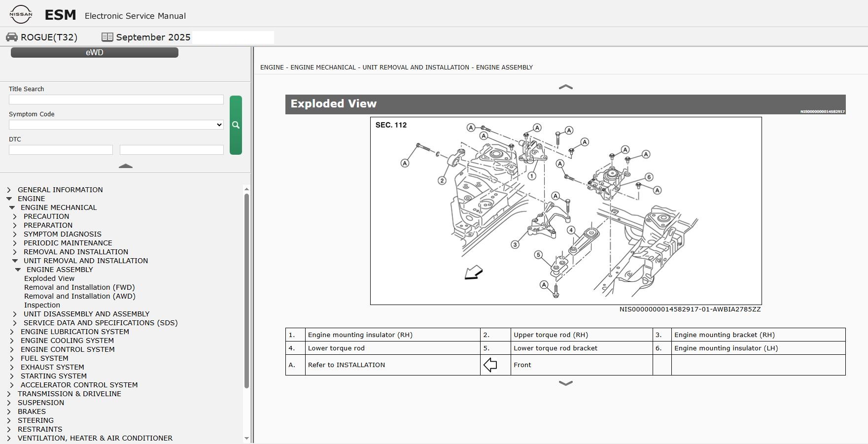Open the Symptom Code dropdown
Screen dimensions: 868x444
point(116,125)
